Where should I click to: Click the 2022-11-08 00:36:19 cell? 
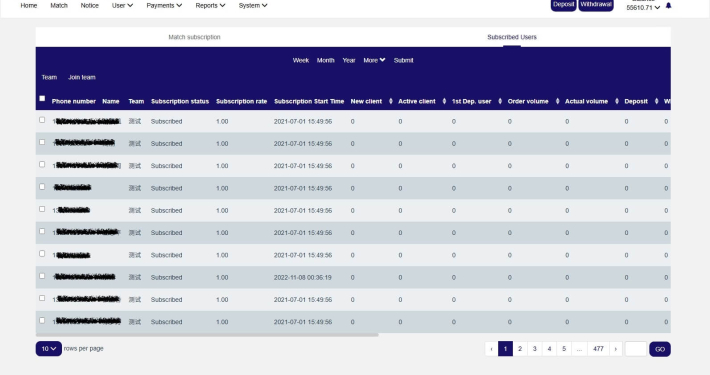click(x=302, y=278)
